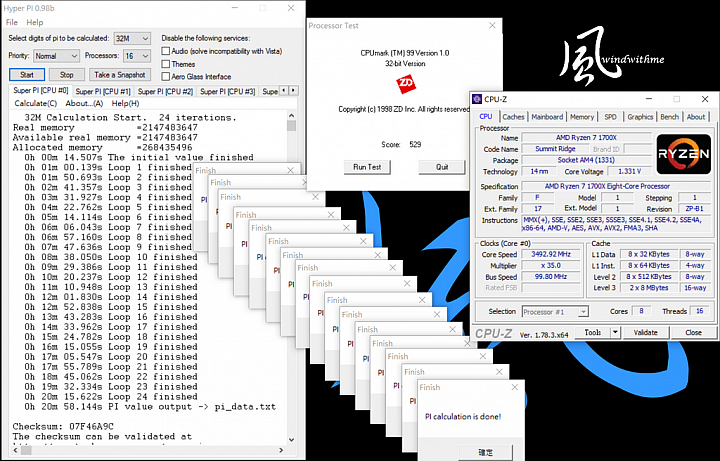This screenshot has width=720, height=461.
Task: Click the Package Socket AM4 (1331) field
Action: click(x=586, y=160)
